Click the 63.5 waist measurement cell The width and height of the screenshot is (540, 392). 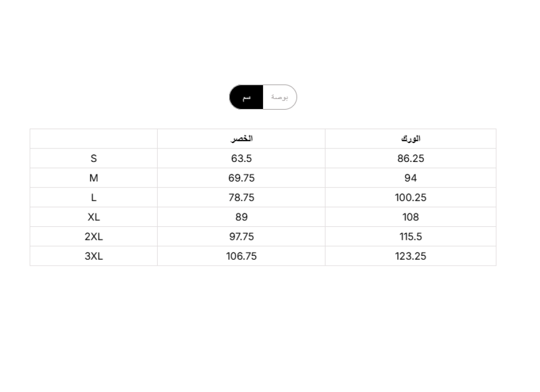(241, 159)
